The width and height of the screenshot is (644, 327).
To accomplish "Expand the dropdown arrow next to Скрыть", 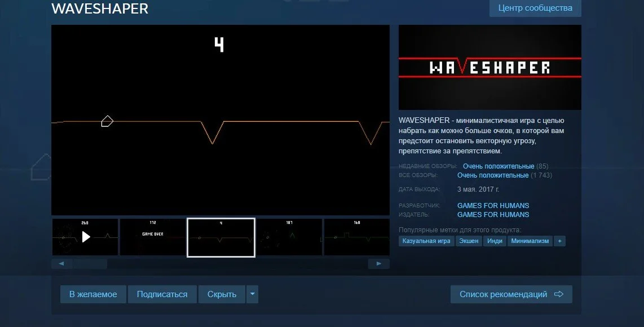I will click(252, 294).
